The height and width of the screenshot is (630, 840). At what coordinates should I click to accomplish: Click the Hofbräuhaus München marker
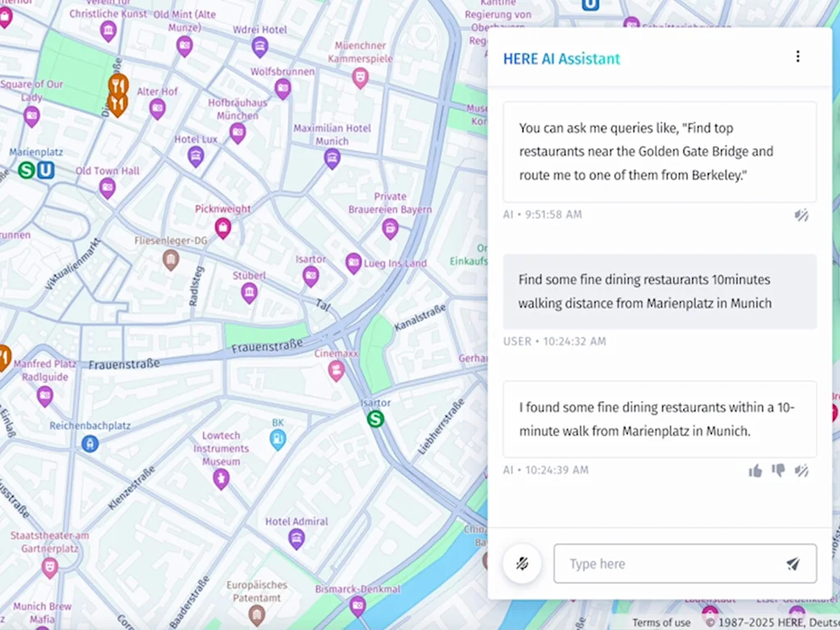(x=238, y=133)
